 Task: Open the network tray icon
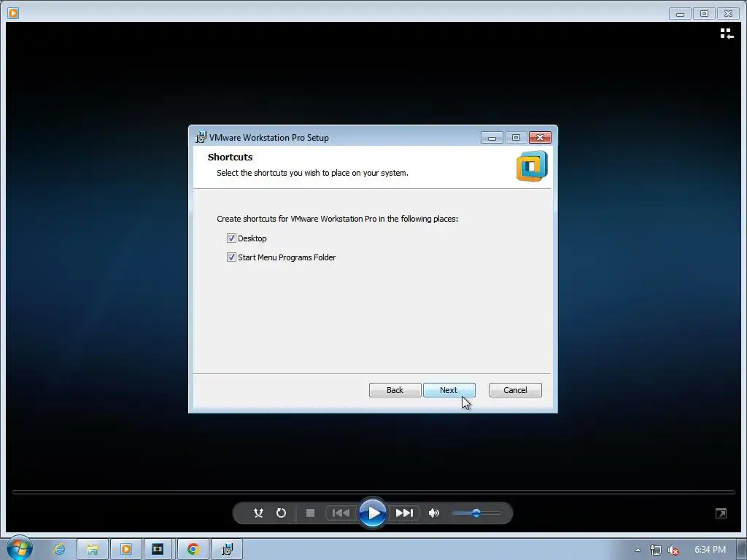pyautogui.click(x=656, y=550)
